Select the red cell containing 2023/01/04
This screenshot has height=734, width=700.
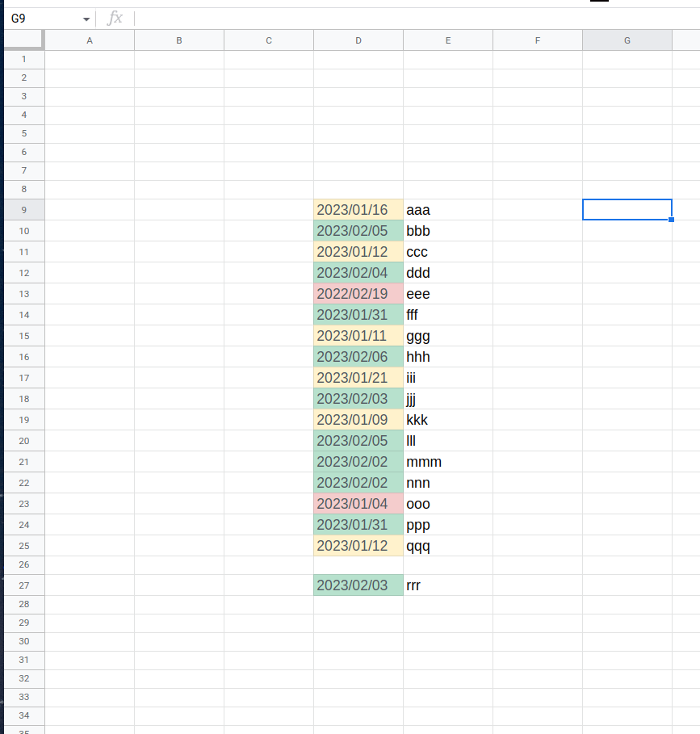pyautogui.click(x=358, y=504)
